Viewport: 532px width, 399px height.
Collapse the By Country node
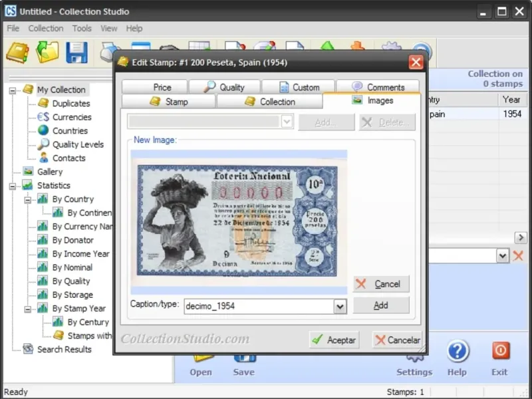(28, 200)
